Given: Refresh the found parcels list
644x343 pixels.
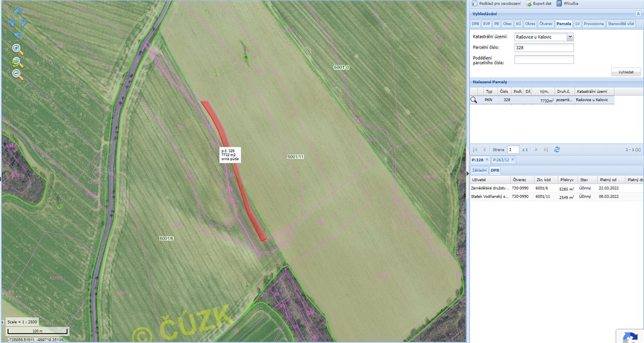Looking at the screenshot, I should point(557,150).
